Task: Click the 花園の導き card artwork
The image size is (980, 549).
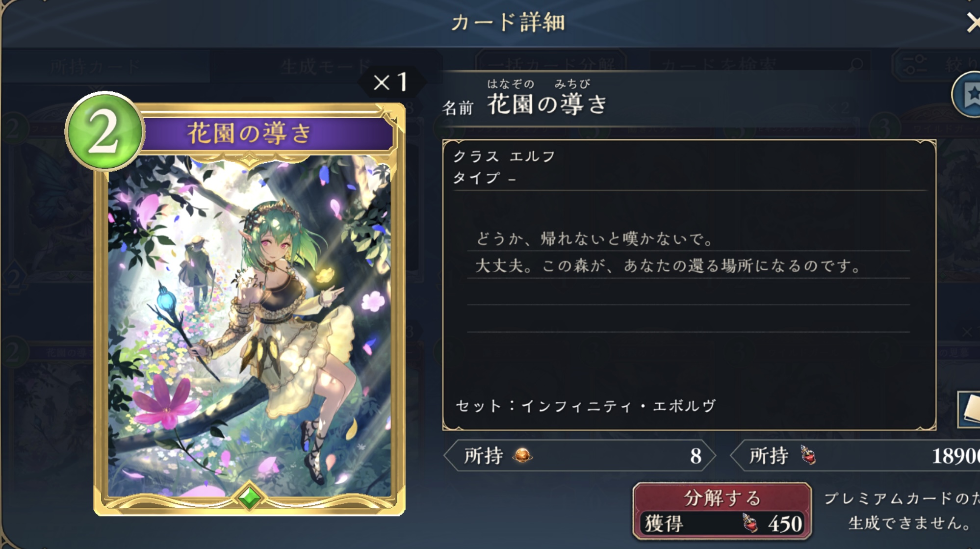Action: [249, 326]
